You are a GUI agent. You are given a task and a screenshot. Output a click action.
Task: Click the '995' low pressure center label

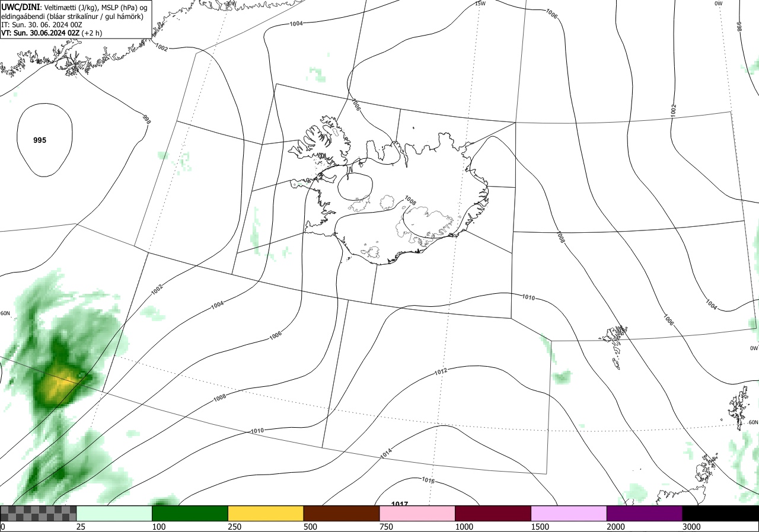[40, 140]
